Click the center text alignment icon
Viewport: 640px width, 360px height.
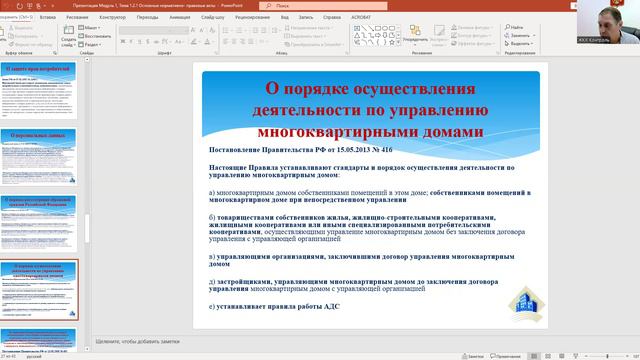click(x=234, y=42)
